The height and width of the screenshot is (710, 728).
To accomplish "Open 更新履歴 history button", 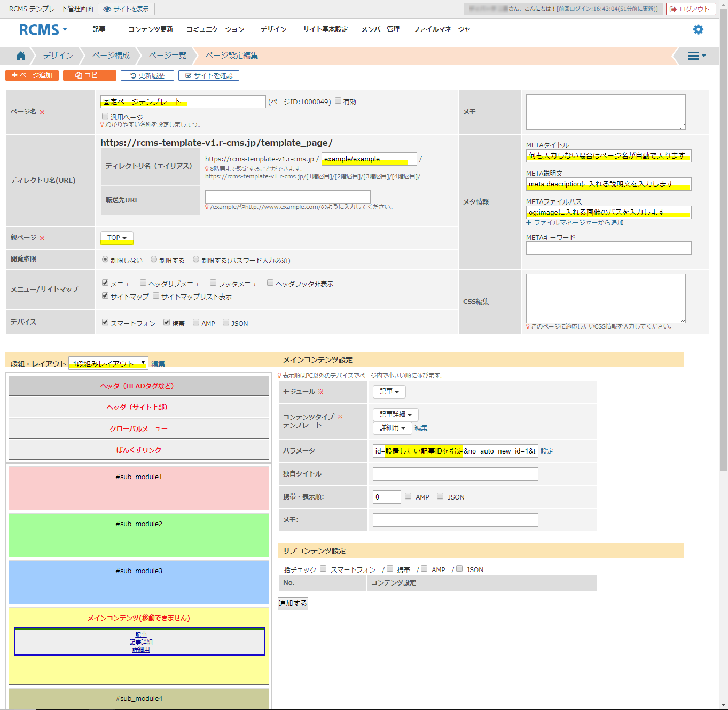I will [x=147, y=75].
